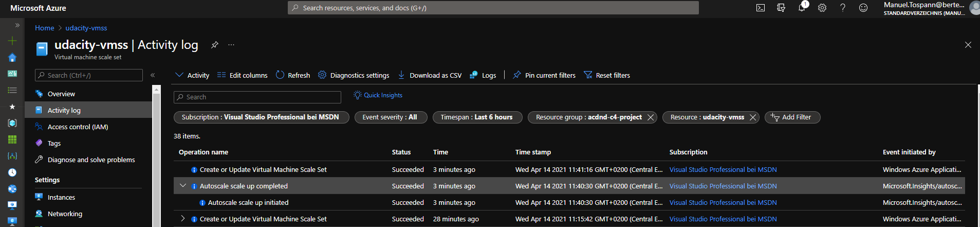Open All resources grid icon in sidebar
Viewport: 980px width, 227px height.
pos(12,139)
